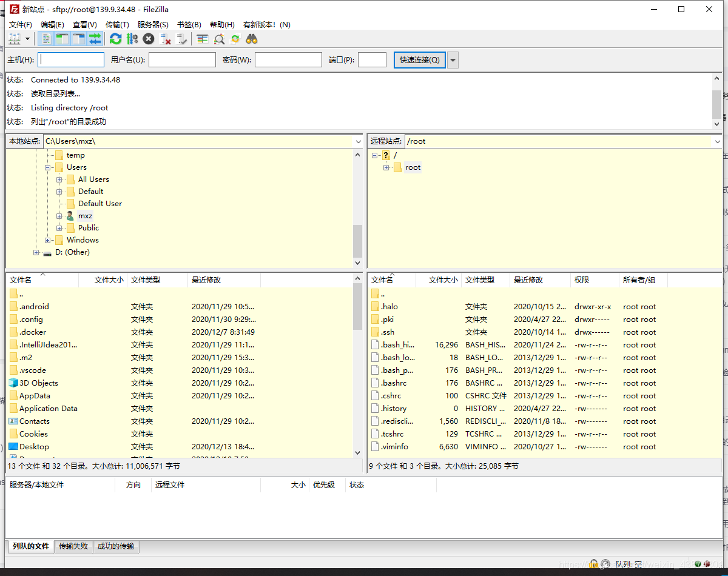This screenshot has height=576, width=728.
Task: Expand the remote root folder node
Action: pyautogui.click(x=386, y=167)
